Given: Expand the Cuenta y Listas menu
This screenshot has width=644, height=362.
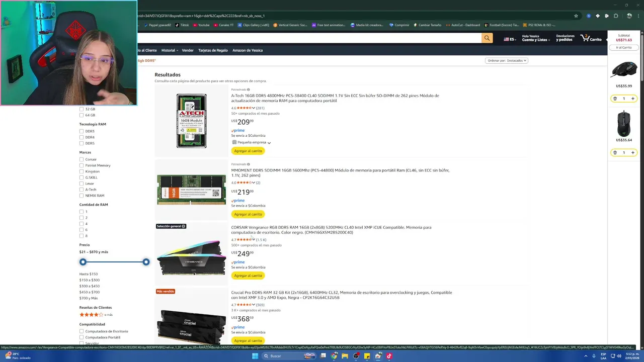Looking at the screenshot, I should [x=535, y=38].
